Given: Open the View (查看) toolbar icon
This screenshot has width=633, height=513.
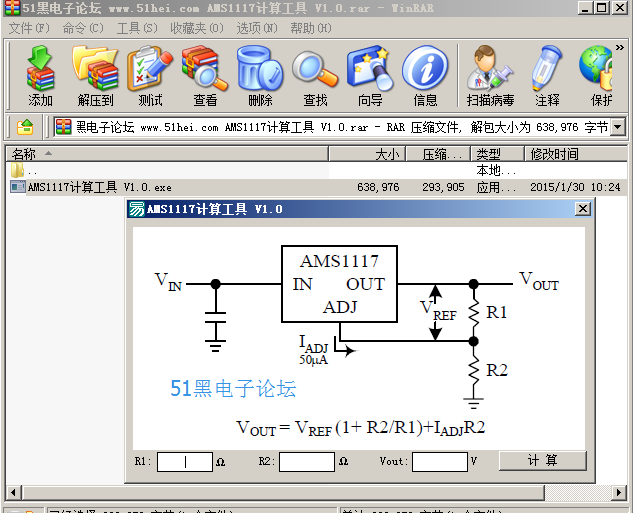Looking at the screenshot, I should point(205,75).
